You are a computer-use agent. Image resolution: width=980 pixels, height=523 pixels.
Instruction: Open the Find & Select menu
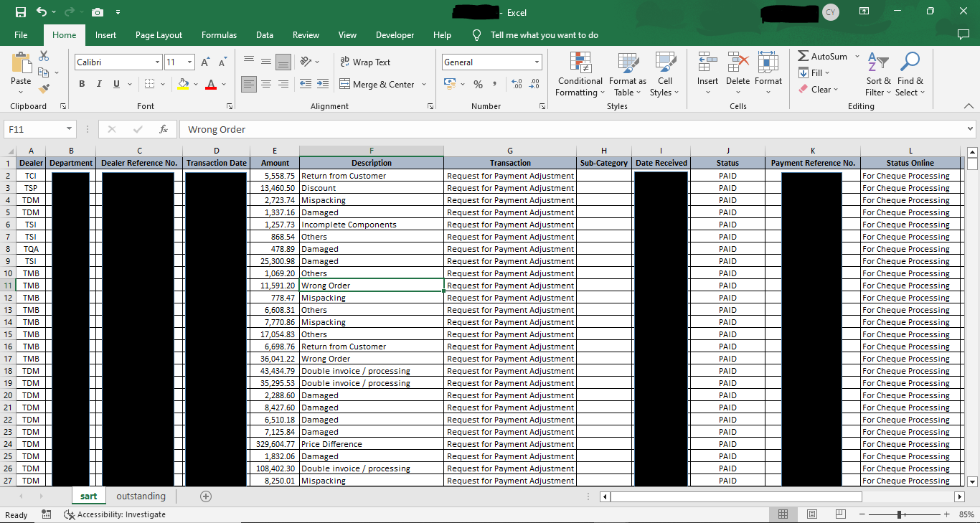click(910, 75)
